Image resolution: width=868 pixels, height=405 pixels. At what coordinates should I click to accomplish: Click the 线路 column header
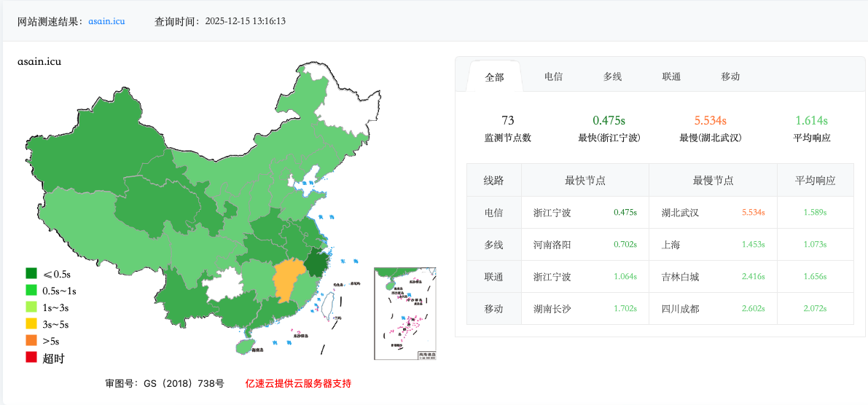point(494,181)
